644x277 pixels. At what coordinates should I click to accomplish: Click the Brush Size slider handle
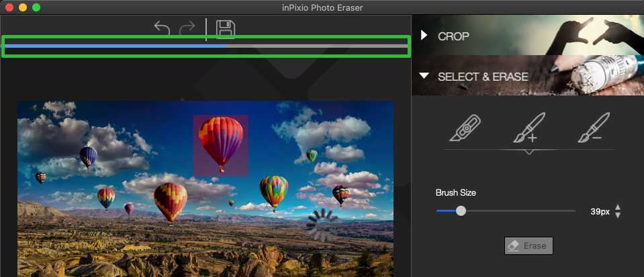461,211
